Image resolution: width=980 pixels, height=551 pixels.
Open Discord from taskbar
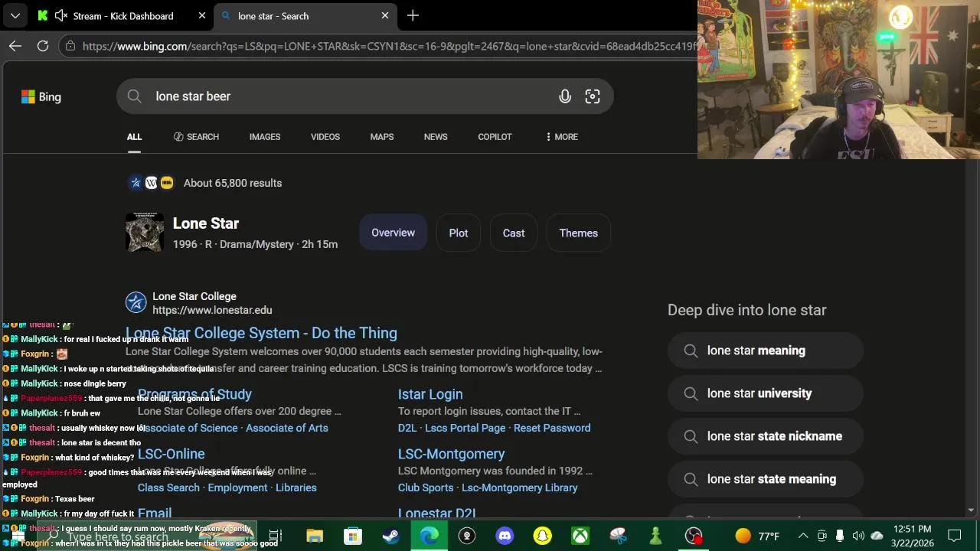point(505,536)
